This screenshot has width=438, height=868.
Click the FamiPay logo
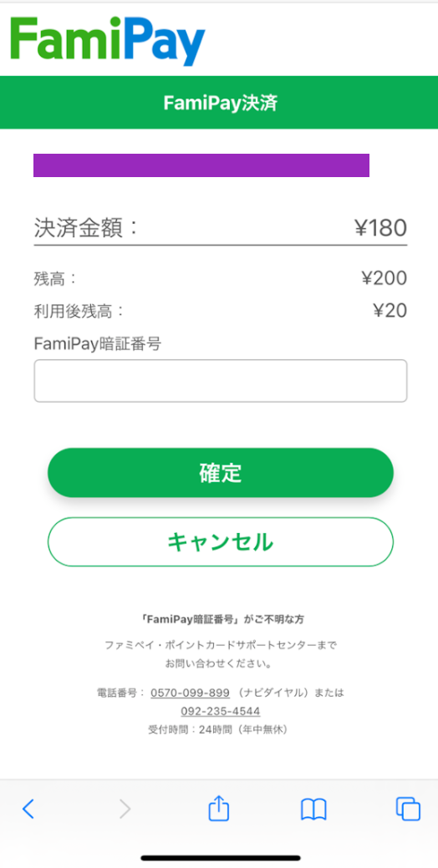(x=108, y=40)
